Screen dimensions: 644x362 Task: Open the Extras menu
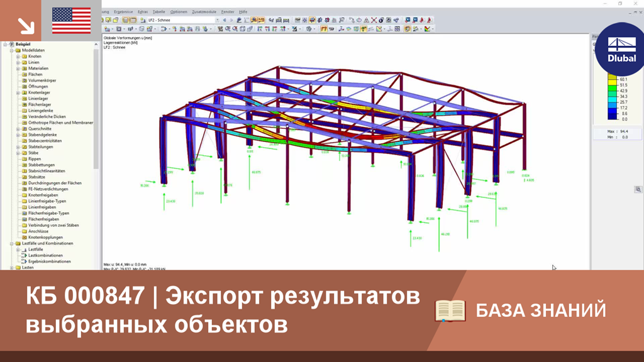(143, 12)
